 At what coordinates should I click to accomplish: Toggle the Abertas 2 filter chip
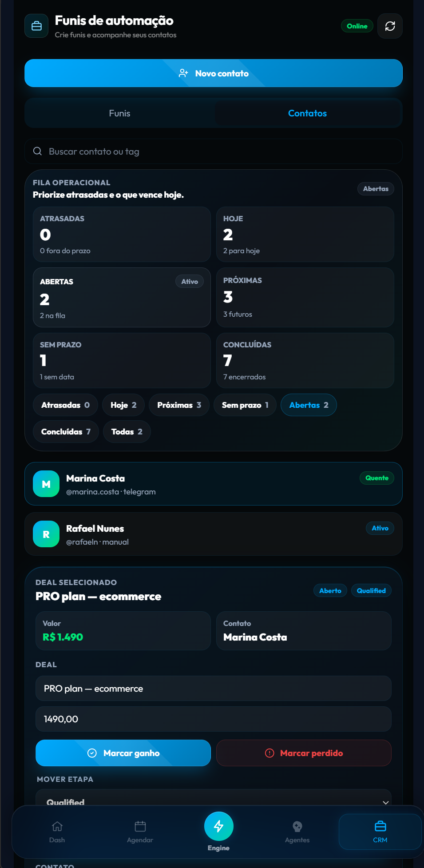coord(309,405)
